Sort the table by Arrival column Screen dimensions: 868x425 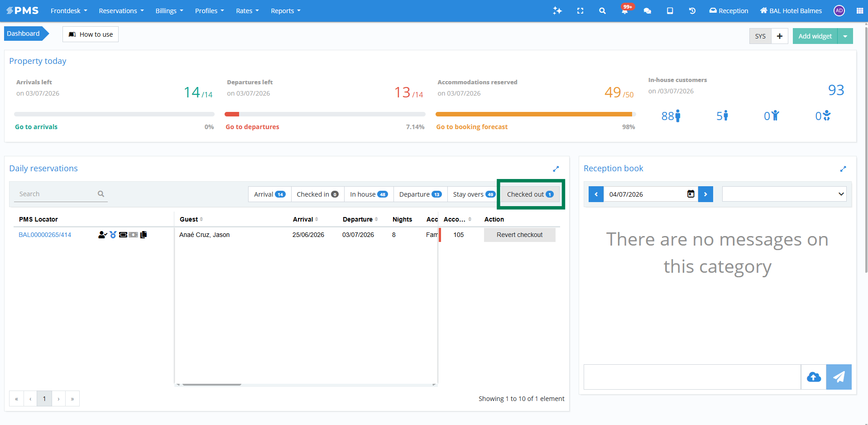[x=306, y=219]
